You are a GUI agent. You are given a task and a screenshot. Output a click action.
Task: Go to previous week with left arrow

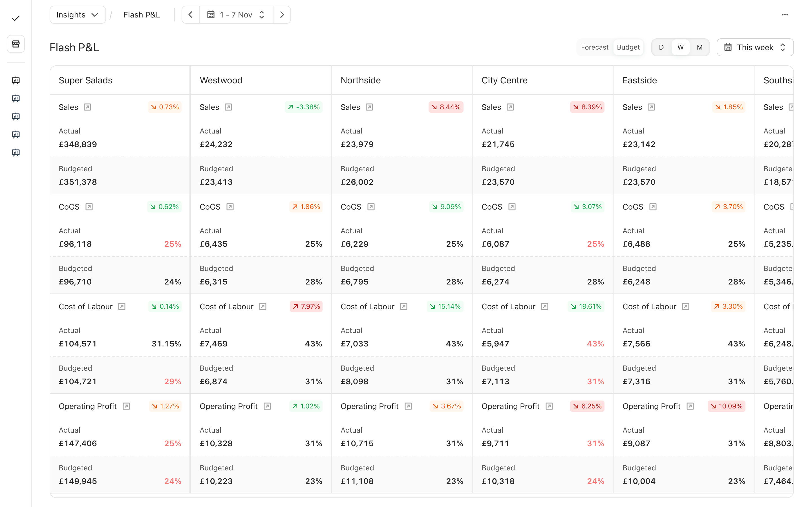(190, 15)
